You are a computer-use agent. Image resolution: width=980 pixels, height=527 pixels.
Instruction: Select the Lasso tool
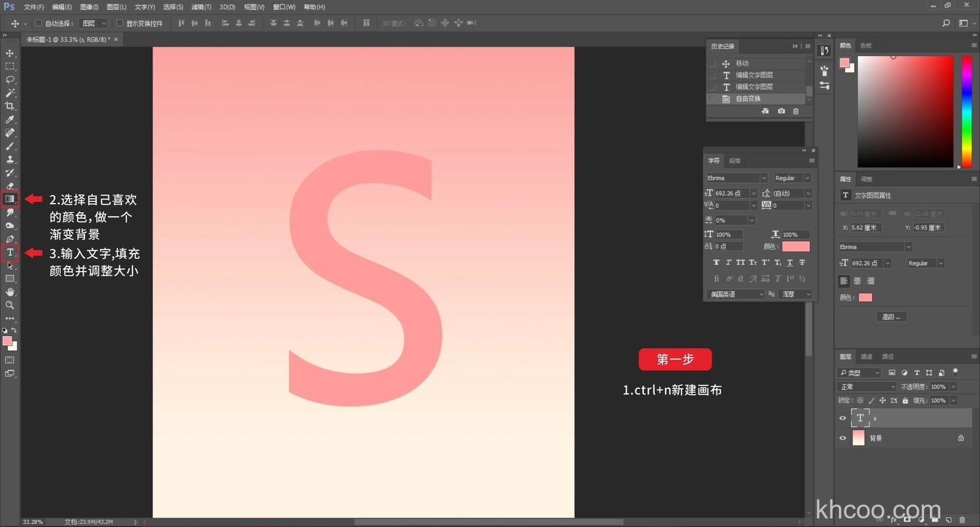point(10,79)
